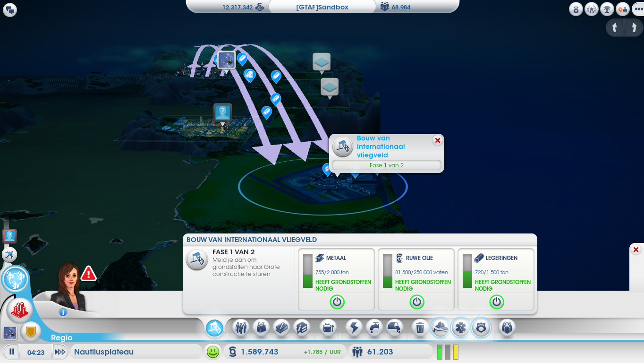Click the large crane icon beside Fase 1 van 2
The height and width of the screenshot is (363, 644).
pos(197,259)
